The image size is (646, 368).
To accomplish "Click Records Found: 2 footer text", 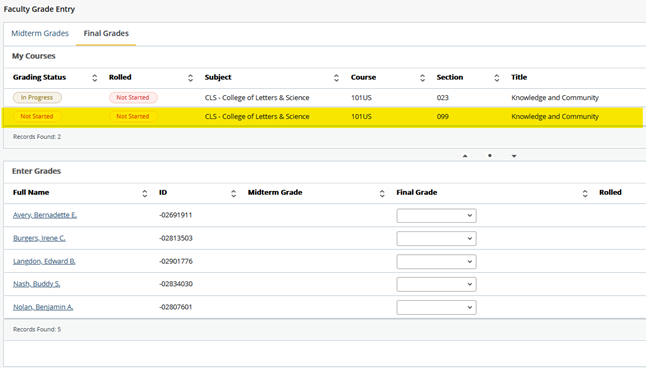I will pos(37,137).
